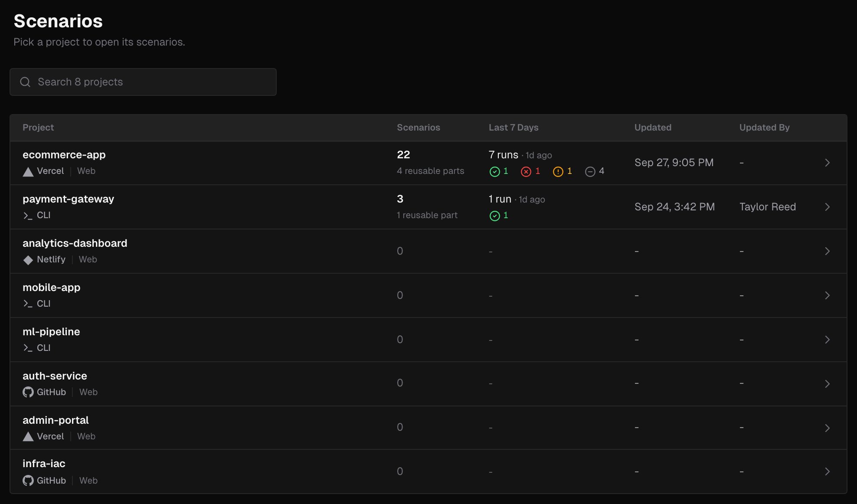Click the Updated By column header
This screenshot has height=504, width=857.
click(764, 128)
